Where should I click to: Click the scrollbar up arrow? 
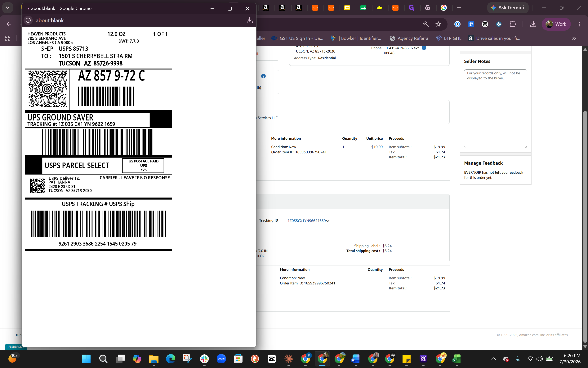[585, 49]
